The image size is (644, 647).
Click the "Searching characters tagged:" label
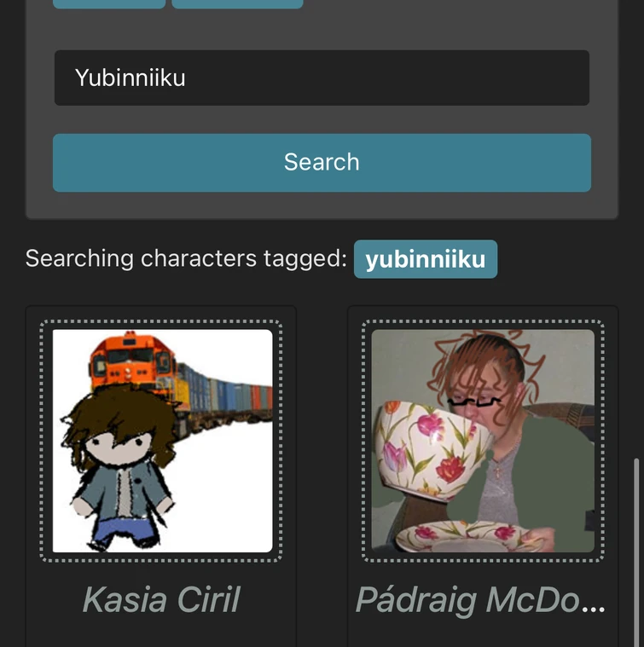click(186, 258)
